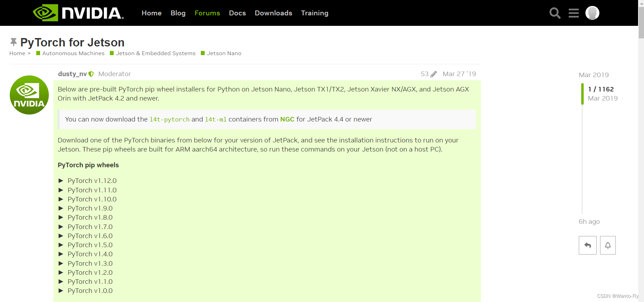This screenshot has height=302, width=644.
Task: Open Autonomous Machines category
Action: (70, 53)
